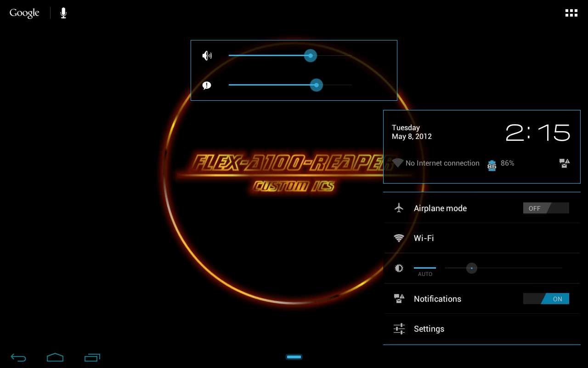Open the all apps grid icon
The width and height of the screenshot is (588, 368).
pyautogui.click(x=571, y=13)
